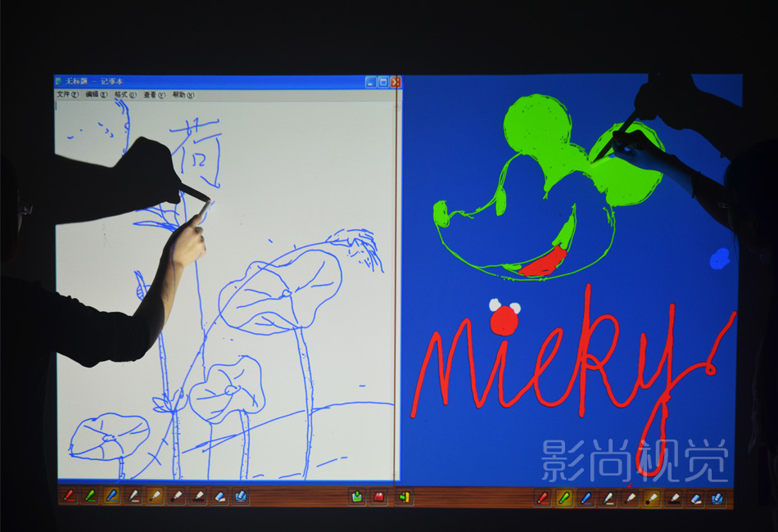Image resolution: width=778 pixels, height=532 pixels.
Task: Choose small dot brush size in right toolbar
Action: [630, 498]
